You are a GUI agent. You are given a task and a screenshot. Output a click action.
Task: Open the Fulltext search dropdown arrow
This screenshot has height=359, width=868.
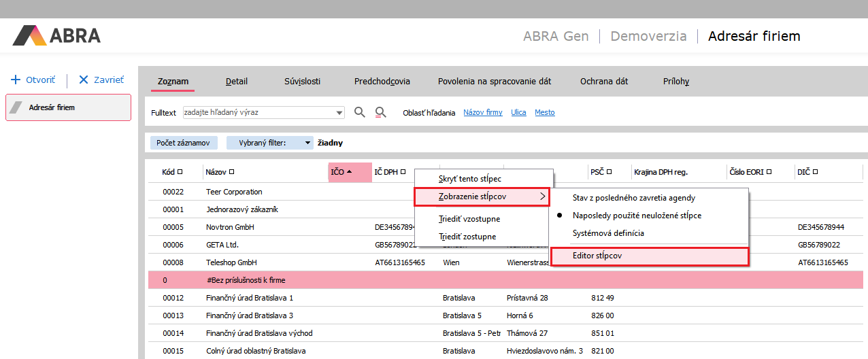pos(339,113)
